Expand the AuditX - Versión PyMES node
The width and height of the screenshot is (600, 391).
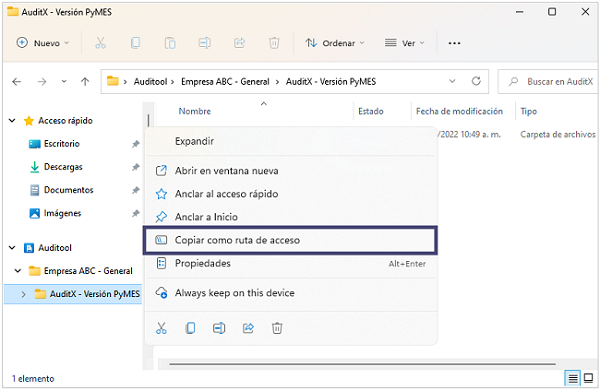point(23,294)
